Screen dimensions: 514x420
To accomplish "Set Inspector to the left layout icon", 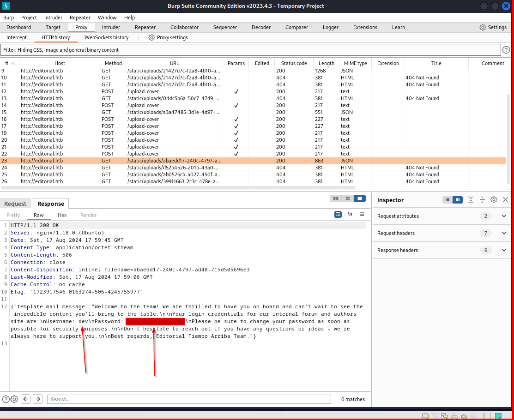I will click(x=447, y=200).
